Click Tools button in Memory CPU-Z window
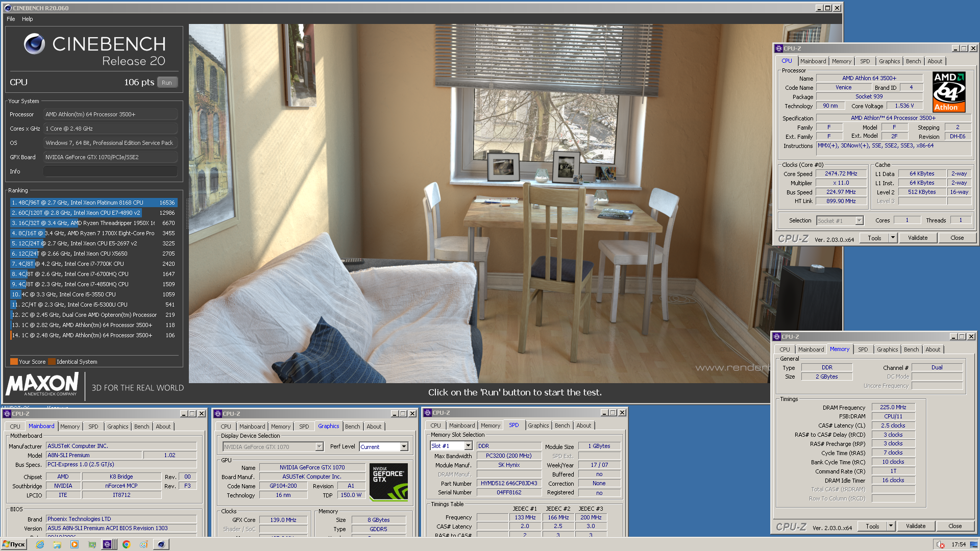This screenshot has width=980, height=551. tap(872, 526)
